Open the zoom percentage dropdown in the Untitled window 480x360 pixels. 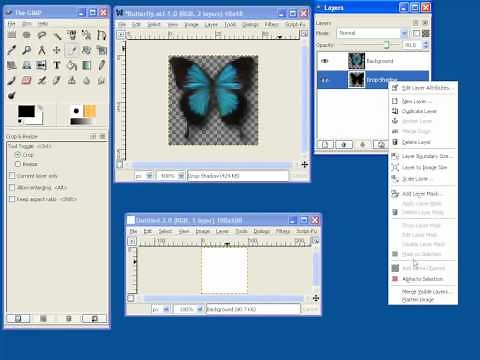pyautogui.click(x=189, y=309)
